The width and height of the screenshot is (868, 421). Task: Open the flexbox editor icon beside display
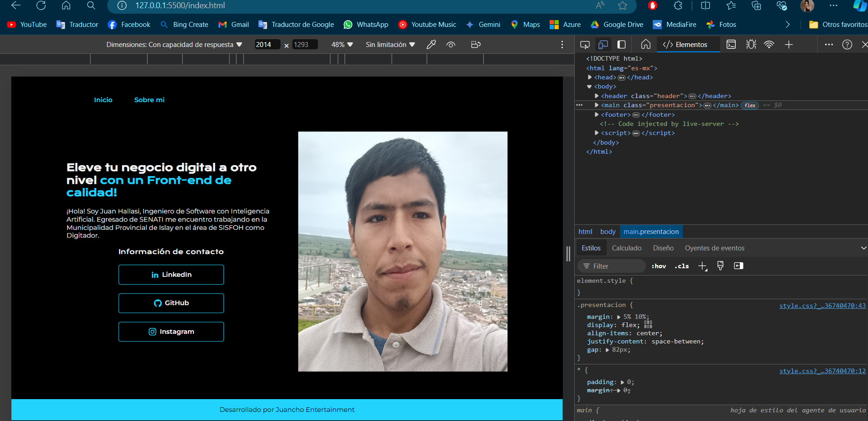[648, 324]
